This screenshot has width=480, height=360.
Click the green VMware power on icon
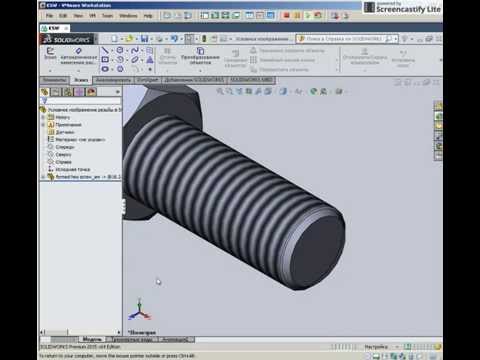307,15
